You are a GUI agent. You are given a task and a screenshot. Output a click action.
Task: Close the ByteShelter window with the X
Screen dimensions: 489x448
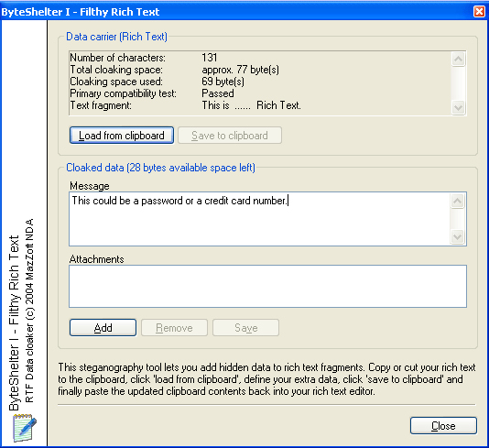(x=479, y=12)
